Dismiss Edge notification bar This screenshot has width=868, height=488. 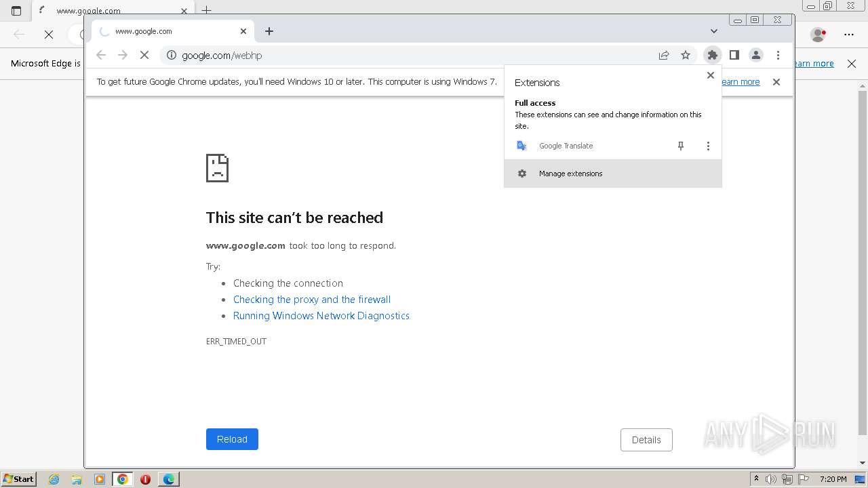click(x=852, y=63)
